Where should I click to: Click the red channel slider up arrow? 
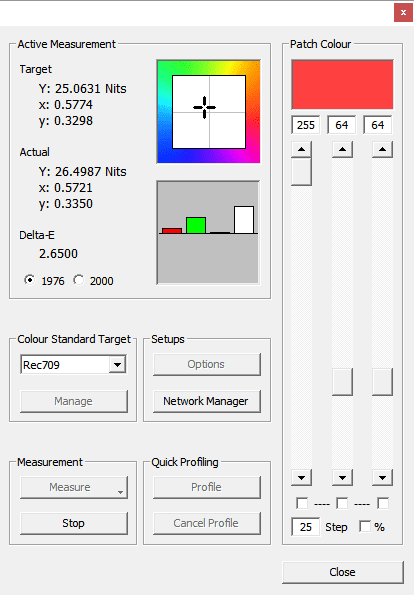pyautogui.click(x=301, y=150)
